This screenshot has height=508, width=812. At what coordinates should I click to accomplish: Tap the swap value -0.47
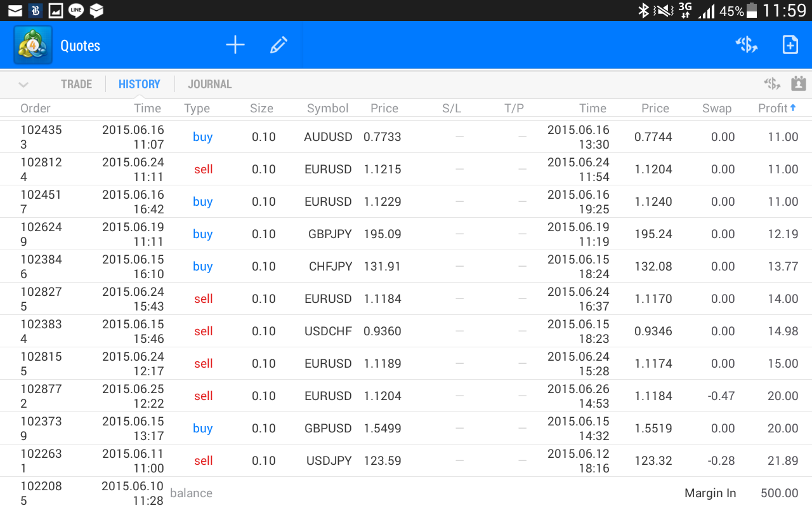point(721,396)
